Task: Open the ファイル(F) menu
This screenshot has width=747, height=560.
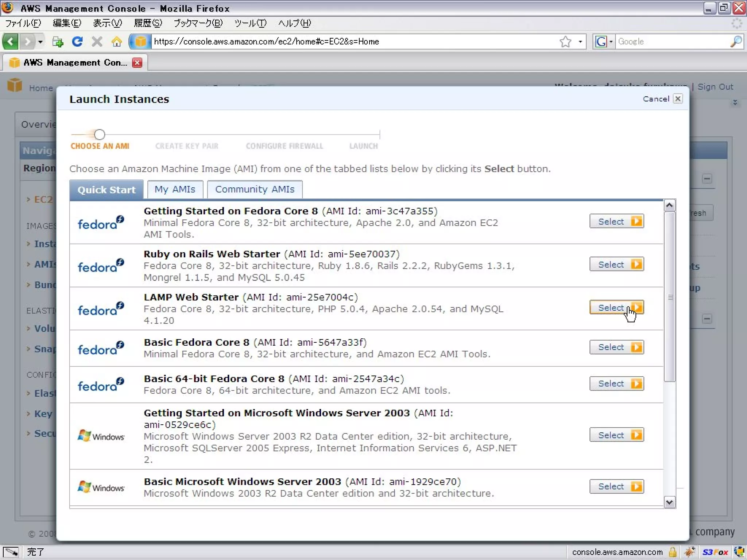Action: pos(23,23)
